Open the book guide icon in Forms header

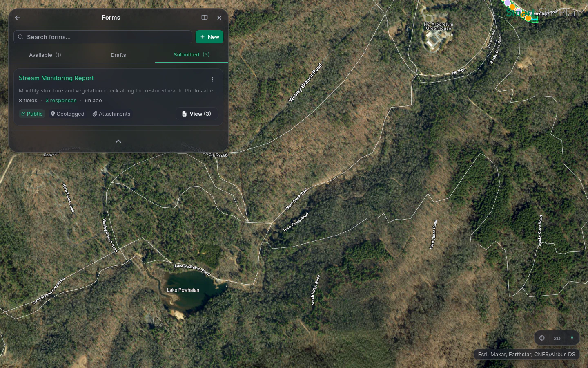click(x=205, y=18)
